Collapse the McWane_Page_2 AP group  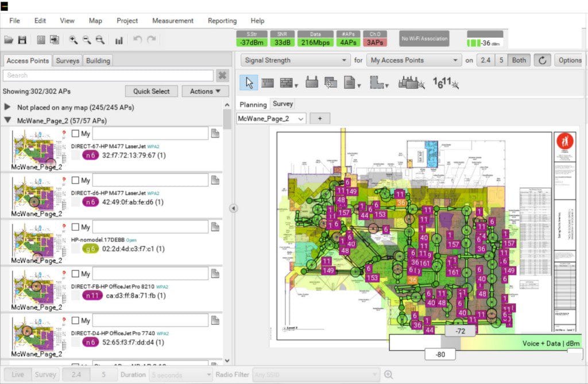point(7,121)
